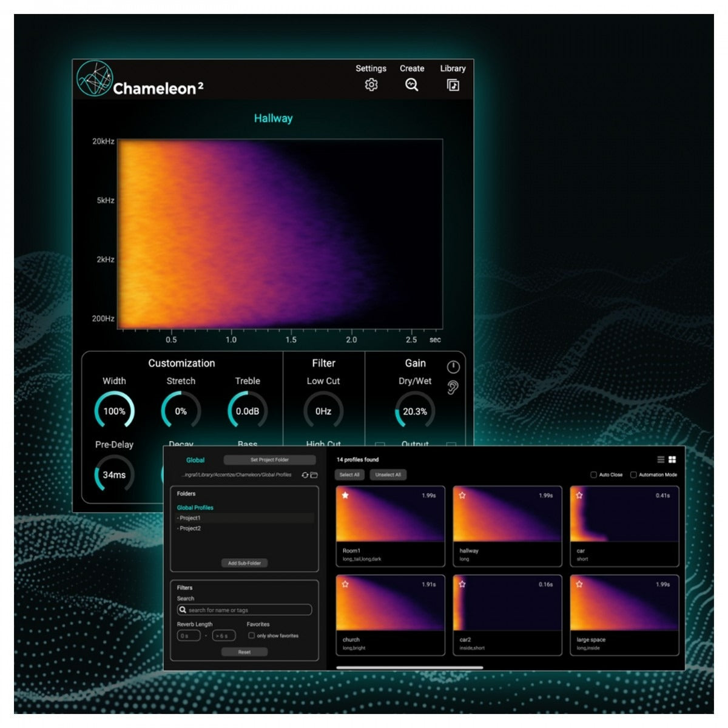Click the Add Sub-Folder button
Screen dimensions: 728x728
244,563
